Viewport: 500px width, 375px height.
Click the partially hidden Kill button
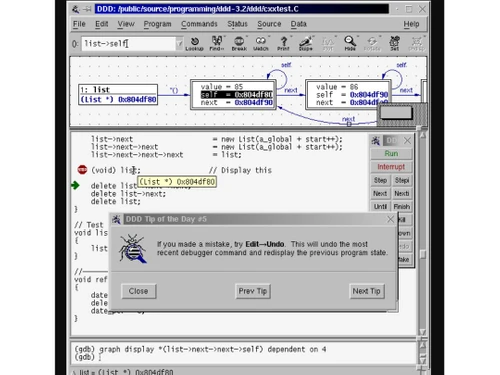[x=404, y=220]
